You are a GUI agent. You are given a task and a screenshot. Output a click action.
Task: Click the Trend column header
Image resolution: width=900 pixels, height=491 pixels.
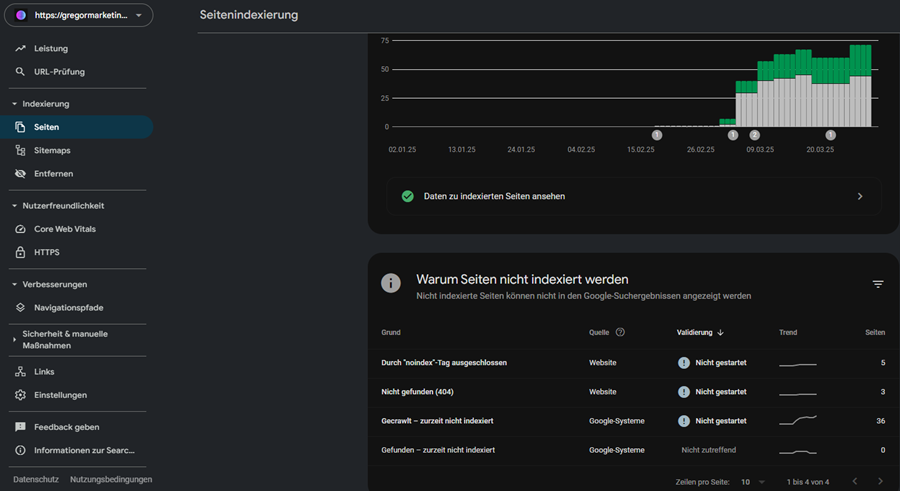tap(788, 333)
